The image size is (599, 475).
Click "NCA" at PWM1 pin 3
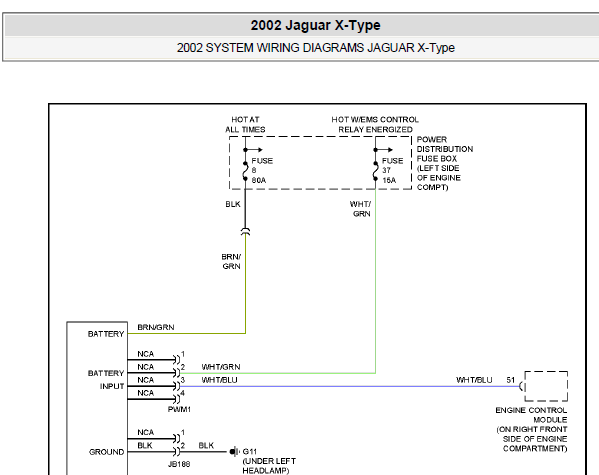point(146,380)
